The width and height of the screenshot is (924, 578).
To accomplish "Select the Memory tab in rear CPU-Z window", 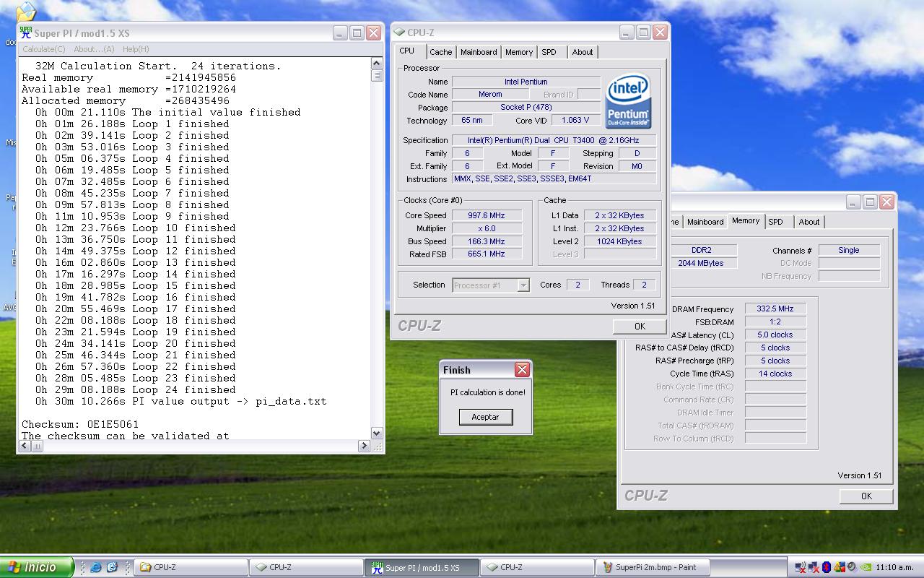I will [746, 220].
